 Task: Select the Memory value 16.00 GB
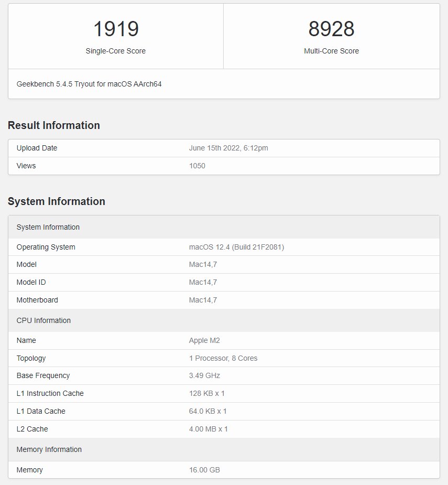tap(204, 470)
